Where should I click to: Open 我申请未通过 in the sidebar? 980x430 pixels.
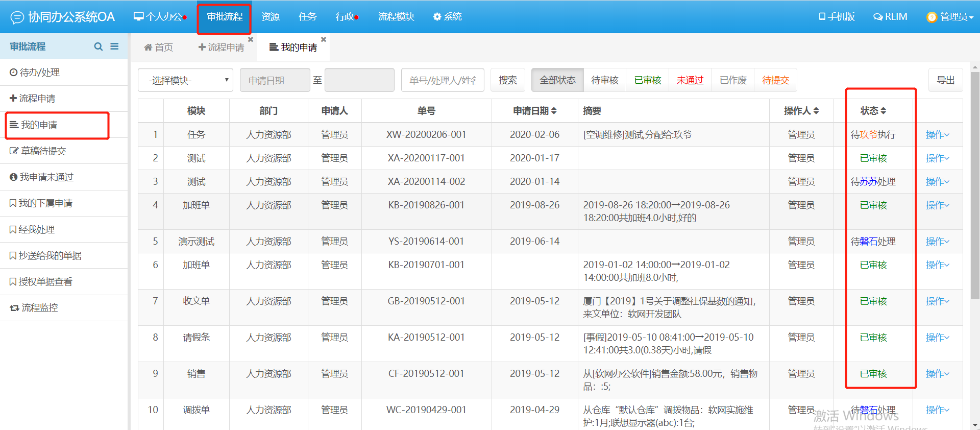click(x=64, y=177)
